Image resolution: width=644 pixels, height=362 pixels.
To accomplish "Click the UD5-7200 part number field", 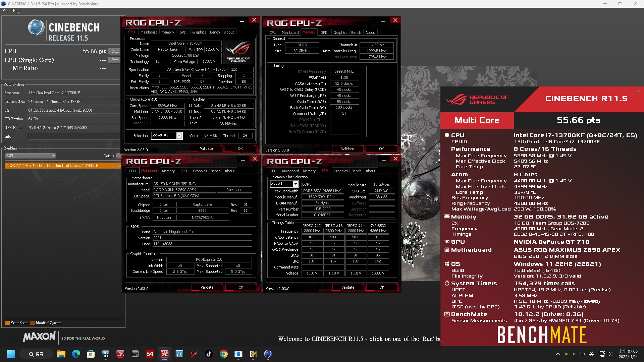I will tap(322, 209).
